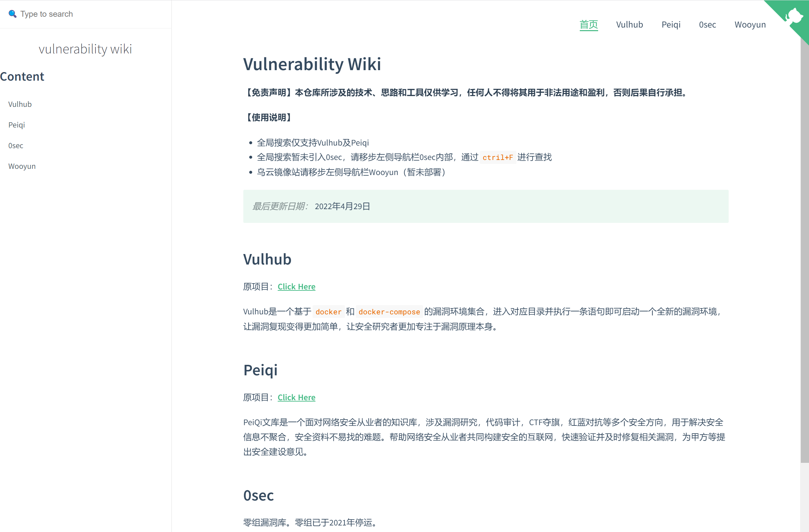The width and height of the screenshot is (809, 532).
Task: Open Click Here link under Vulhub
Action: [296, 286]
